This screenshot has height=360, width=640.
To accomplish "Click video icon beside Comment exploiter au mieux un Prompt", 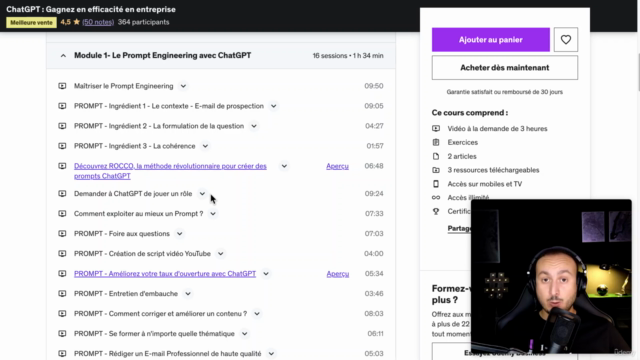I will pos(62,213).
